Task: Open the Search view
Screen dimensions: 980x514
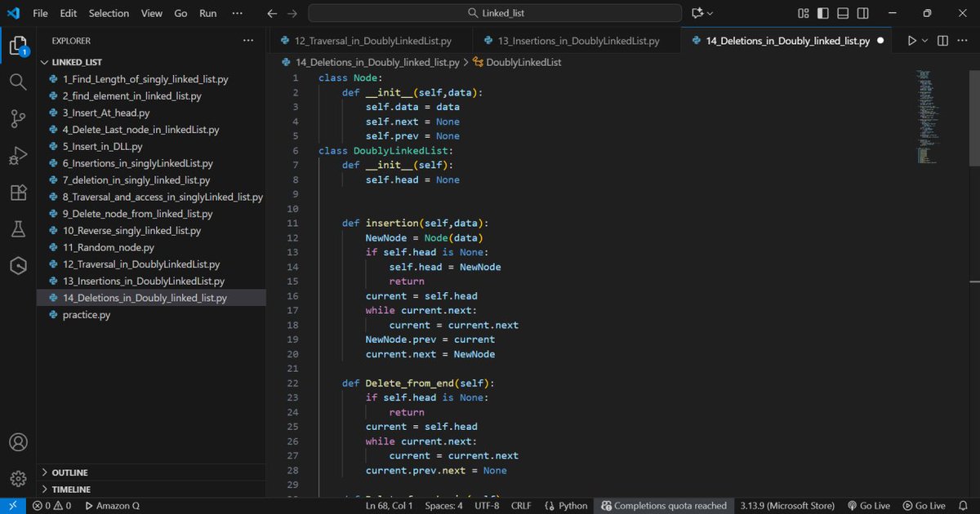Action: (x=18, y=81)
